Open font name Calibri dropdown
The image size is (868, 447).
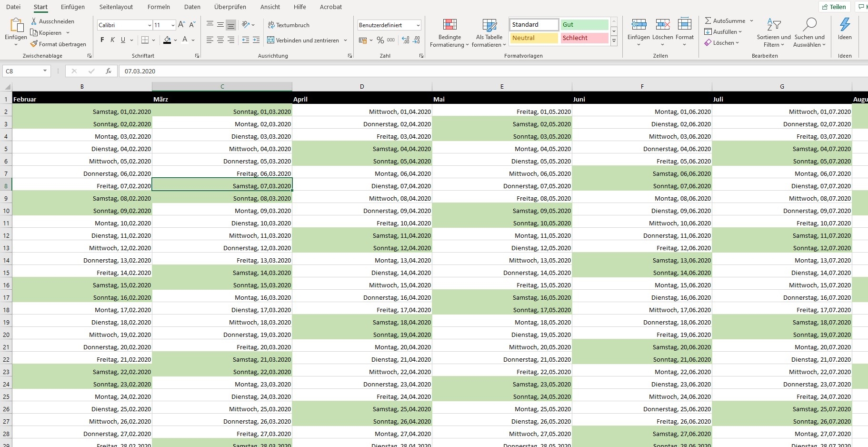pyautogui.click(x=150, y=25)
